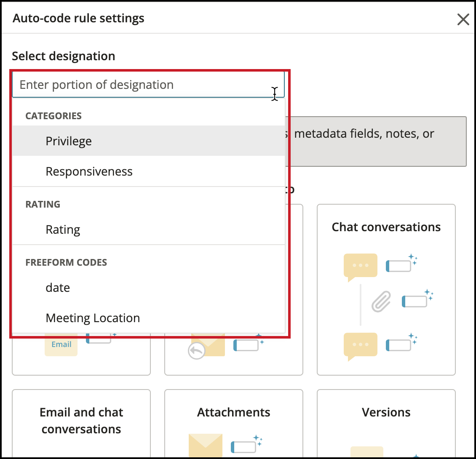The height and width of the screenshot is (459, 476).
Task: Click the top chat bubble icon
Action: (360, 267)
